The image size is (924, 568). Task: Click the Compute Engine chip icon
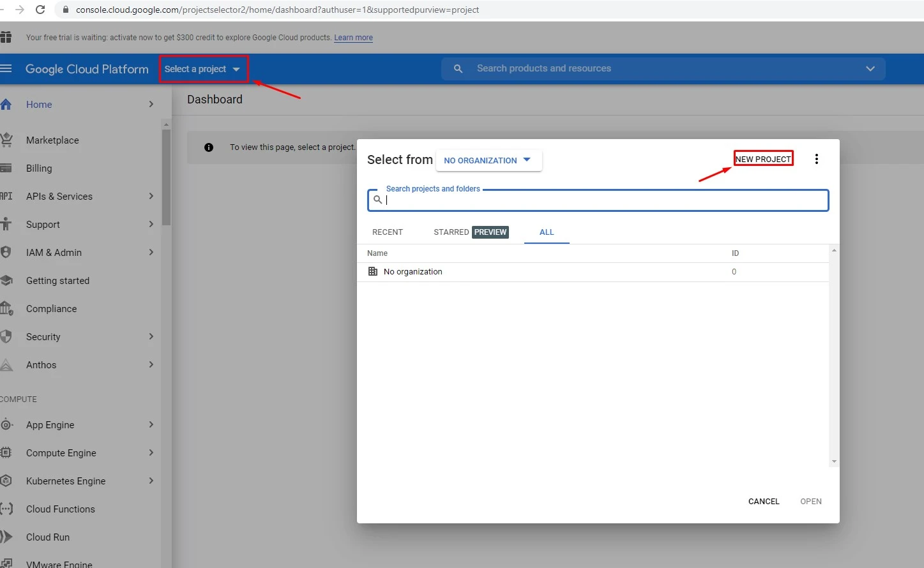point(6,452)
